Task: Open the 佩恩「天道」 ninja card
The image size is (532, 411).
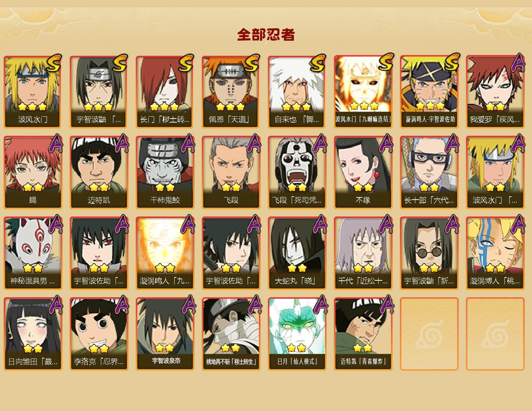Action: 231,92
